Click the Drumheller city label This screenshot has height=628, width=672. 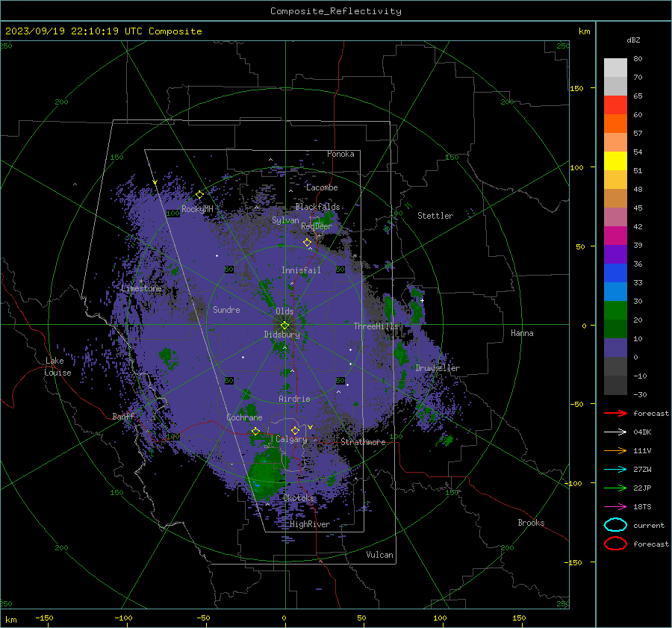[438, 368]
